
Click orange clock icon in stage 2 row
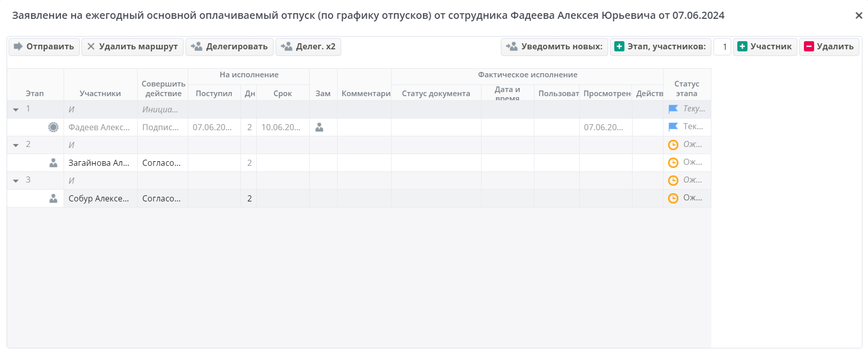pyautogui.click(x=673, y=145)
